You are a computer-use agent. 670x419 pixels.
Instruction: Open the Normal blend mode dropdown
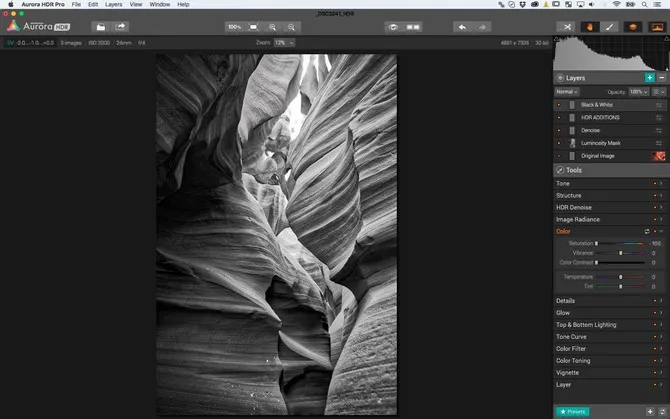click(x=566, y=91)
